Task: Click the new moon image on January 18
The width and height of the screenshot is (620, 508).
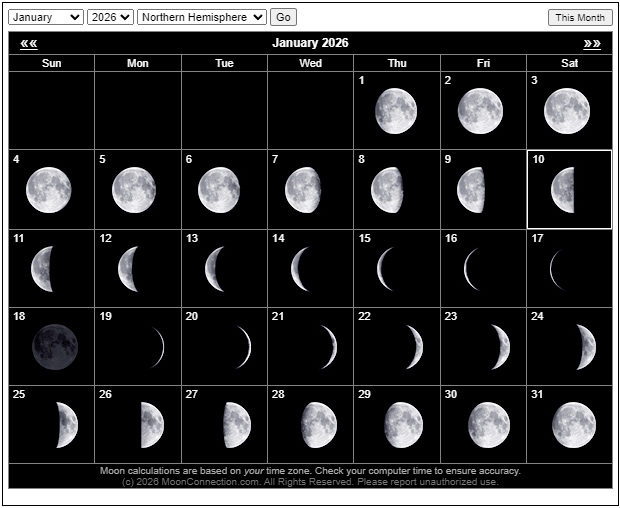Action: pos(54,347)
